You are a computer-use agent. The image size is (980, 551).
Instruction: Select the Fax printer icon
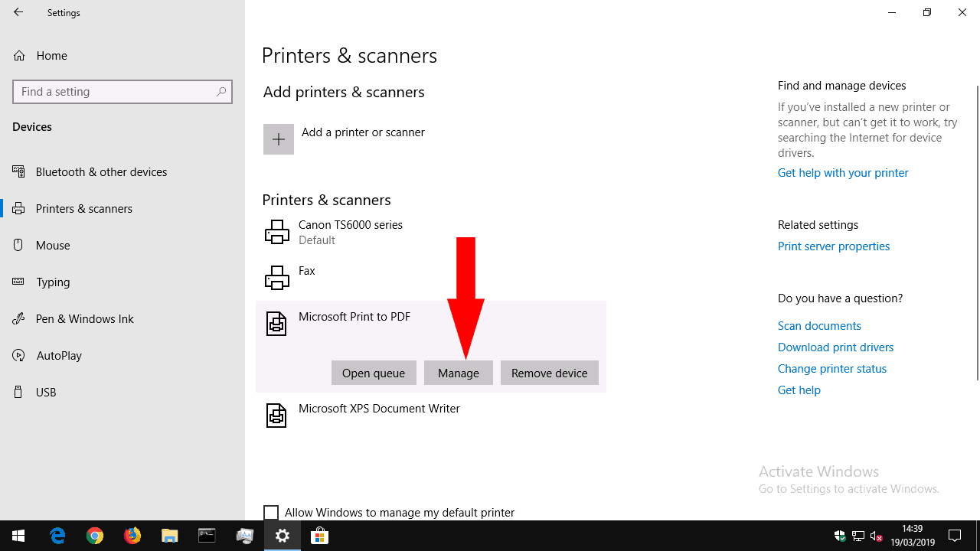pyautogui.click(x=277, y=278)
